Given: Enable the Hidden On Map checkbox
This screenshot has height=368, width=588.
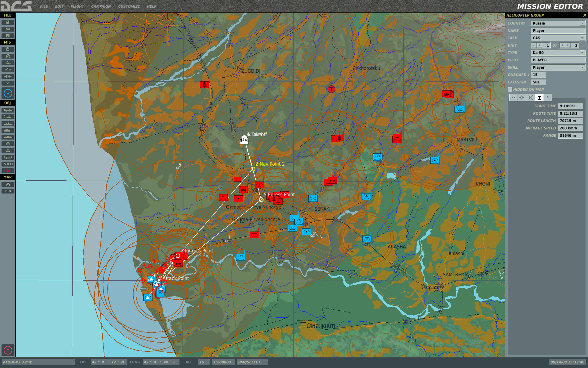Looking at the screenshot, I should point(510,90).
